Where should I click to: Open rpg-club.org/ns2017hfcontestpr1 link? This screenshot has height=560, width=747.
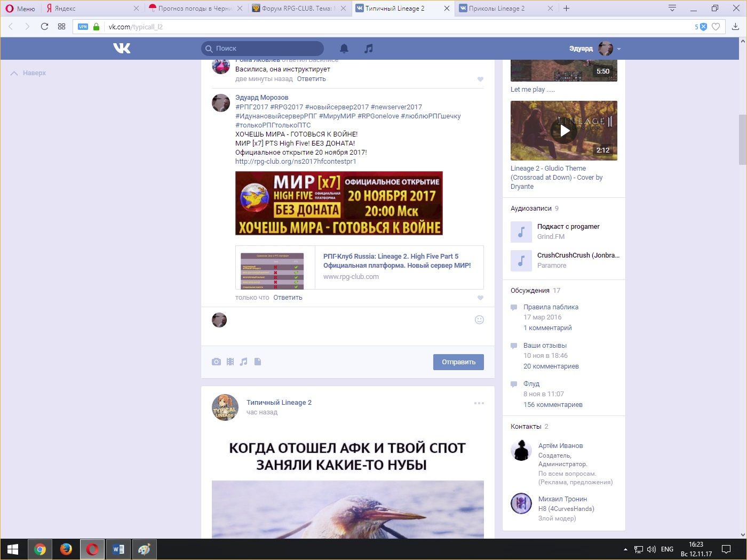tap(296, 162)
